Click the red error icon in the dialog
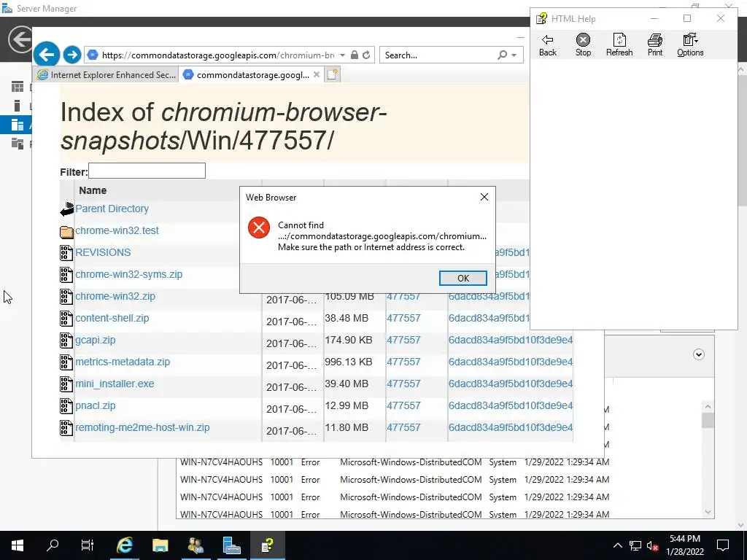747x560 pixels. click(x=259, y=227)
